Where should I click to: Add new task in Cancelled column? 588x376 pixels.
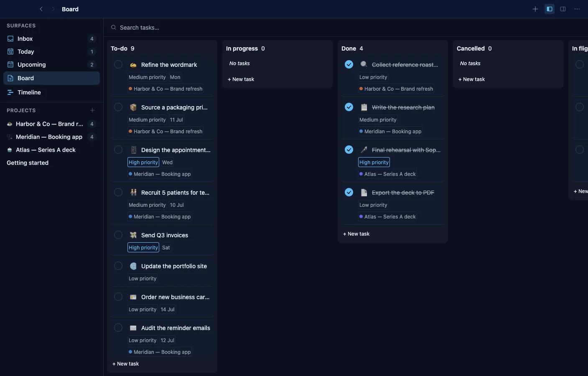pyautogui.click(x=472, y=79)
